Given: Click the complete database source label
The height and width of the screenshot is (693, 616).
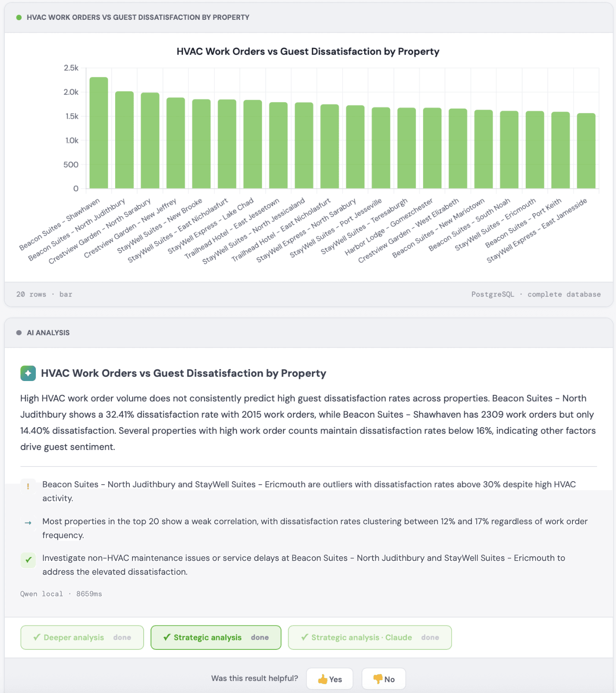Looking at the screenshot, I should (564, 294).
